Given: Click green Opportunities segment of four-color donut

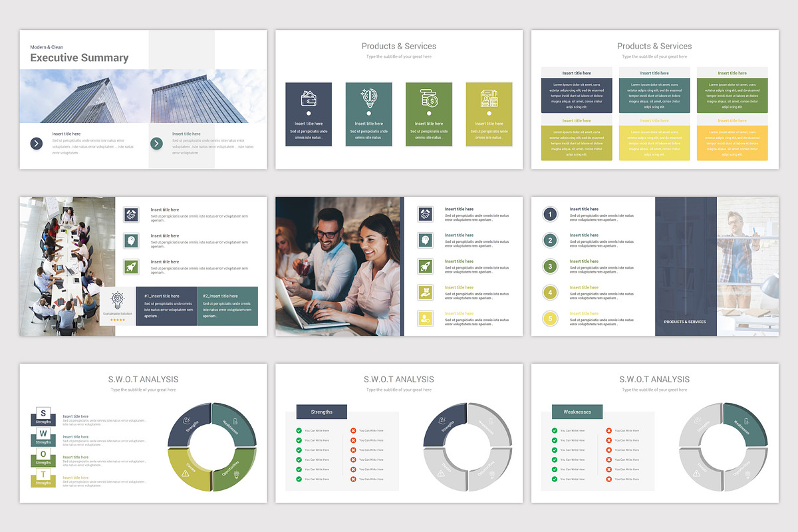Looking at the screenshot, I should (x=235, y=469).
